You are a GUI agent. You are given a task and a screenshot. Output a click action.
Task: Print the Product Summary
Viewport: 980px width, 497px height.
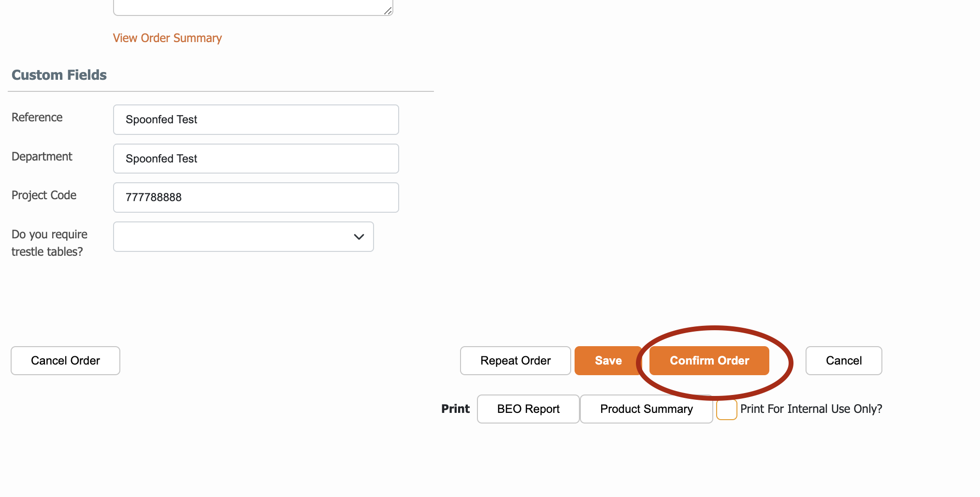[646, 409]
